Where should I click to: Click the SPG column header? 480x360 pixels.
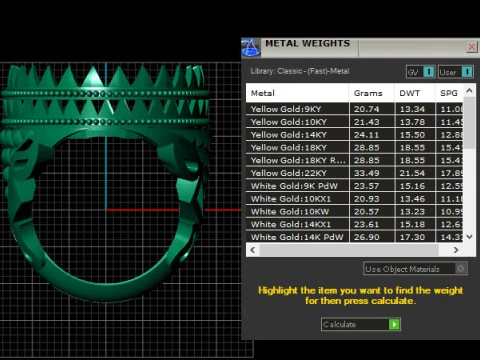tap(449, 93)
